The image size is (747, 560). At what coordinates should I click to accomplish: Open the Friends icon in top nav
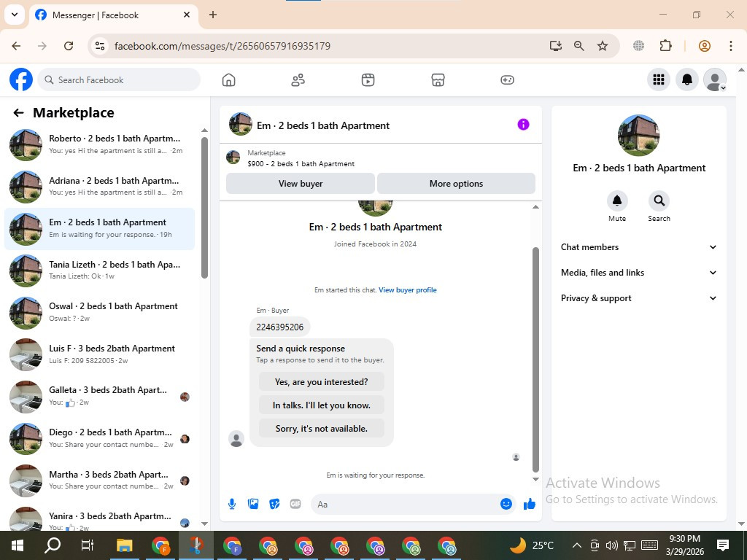(298, 80)
